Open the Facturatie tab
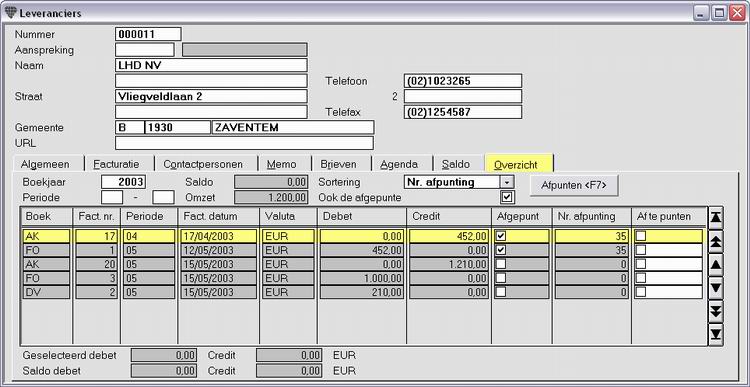The width and height of the screenshot is (750, 387). 116,164
